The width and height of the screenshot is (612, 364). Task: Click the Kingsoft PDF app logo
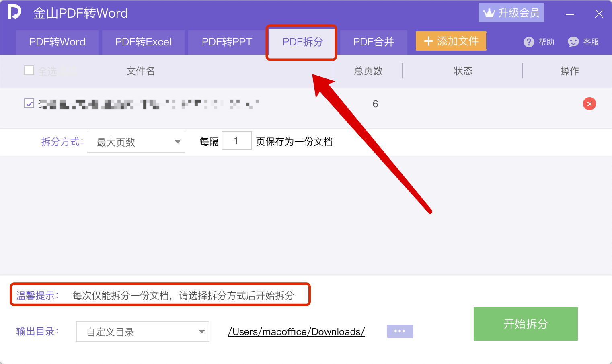click(x=14, y=12)
